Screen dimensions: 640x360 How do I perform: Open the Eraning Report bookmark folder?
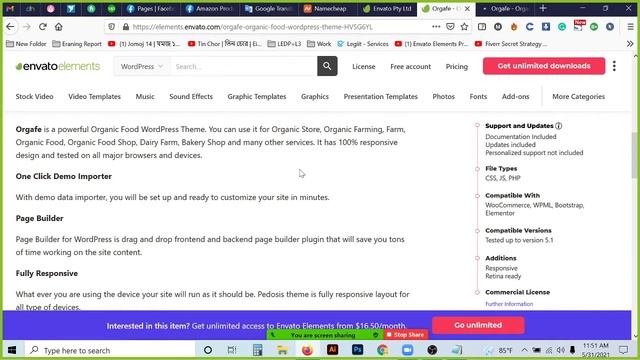pyautogui.click(x=77, y=44)
